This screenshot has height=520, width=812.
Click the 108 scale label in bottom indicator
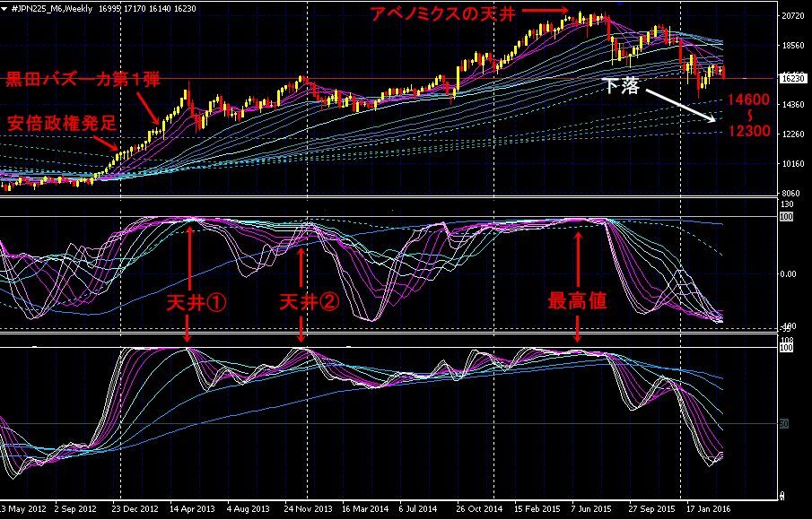click(x=787, y=341)
